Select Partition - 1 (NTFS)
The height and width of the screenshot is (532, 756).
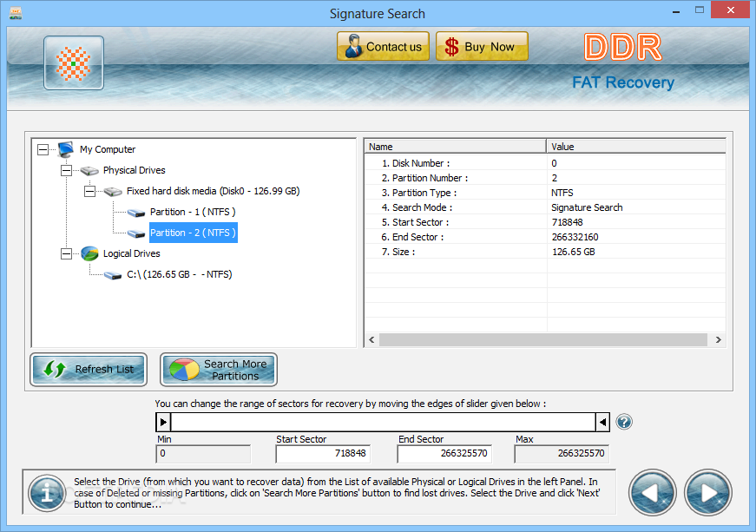click(x=193, y=212)
